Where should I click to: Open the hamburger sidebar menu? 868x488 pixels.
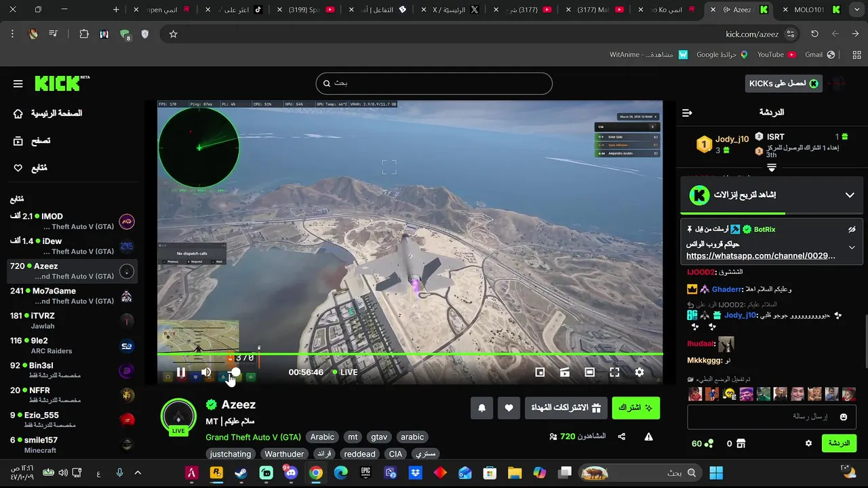pyautogui.click(x=18, y=83)
